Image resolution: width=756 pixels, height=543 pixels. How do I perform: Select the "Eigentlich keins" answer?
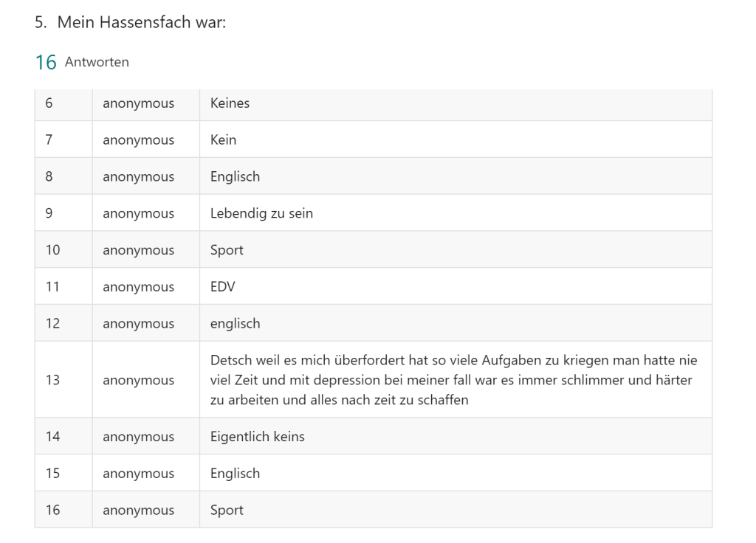click(x=258, y=437)
